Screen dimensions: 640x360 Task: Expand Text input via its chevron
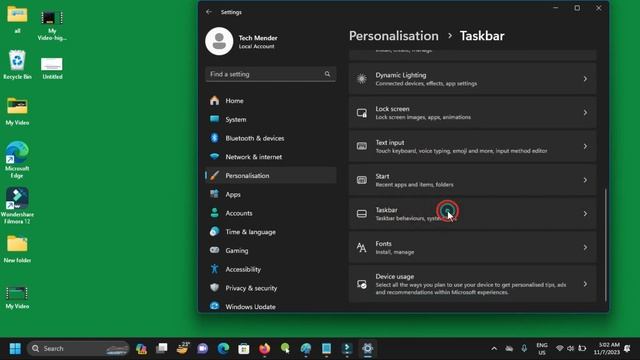point(585,146)
